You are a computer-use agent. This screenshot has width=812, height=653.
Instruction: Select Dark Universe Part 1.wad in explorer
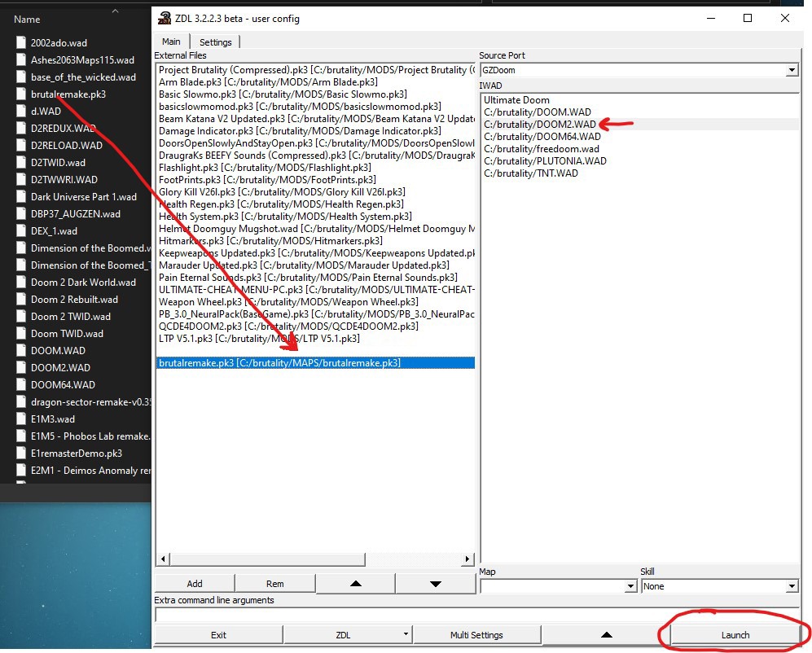click(83, 197)
